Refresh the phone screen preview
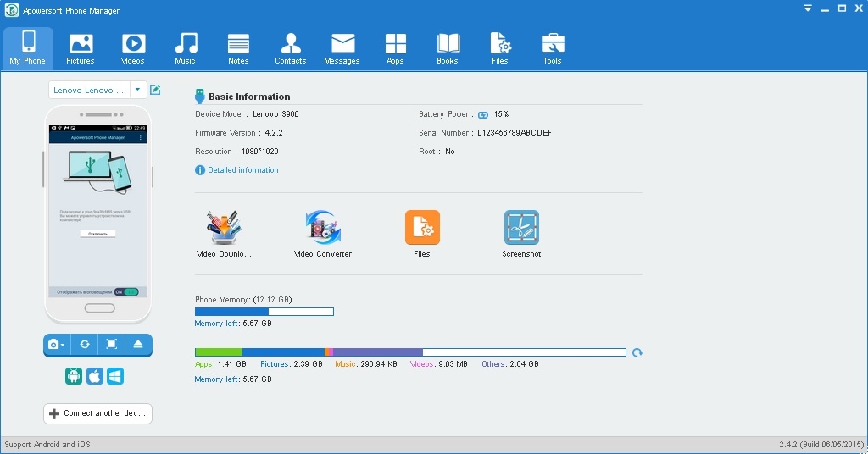This screenshot has height=454, width=868. pos(85,345)
